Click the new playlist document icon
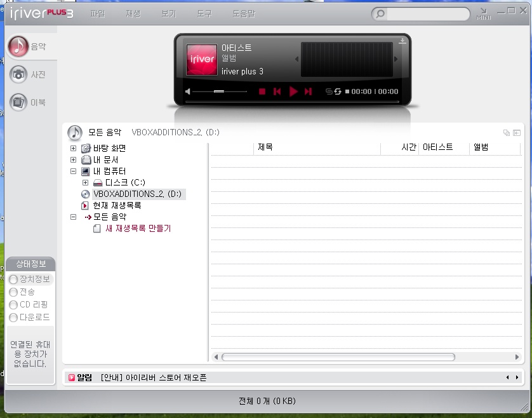The width and height of the screenshot is (532, 418). [x=97, y=228]
